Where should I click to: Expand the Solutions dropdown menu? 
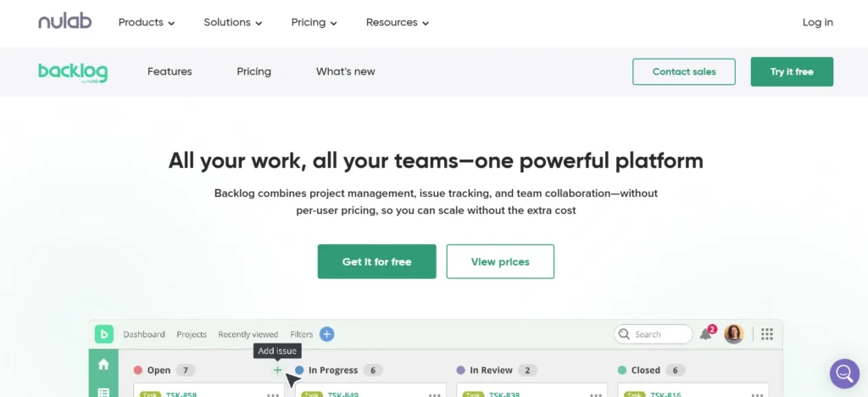(x=233, y=23)
